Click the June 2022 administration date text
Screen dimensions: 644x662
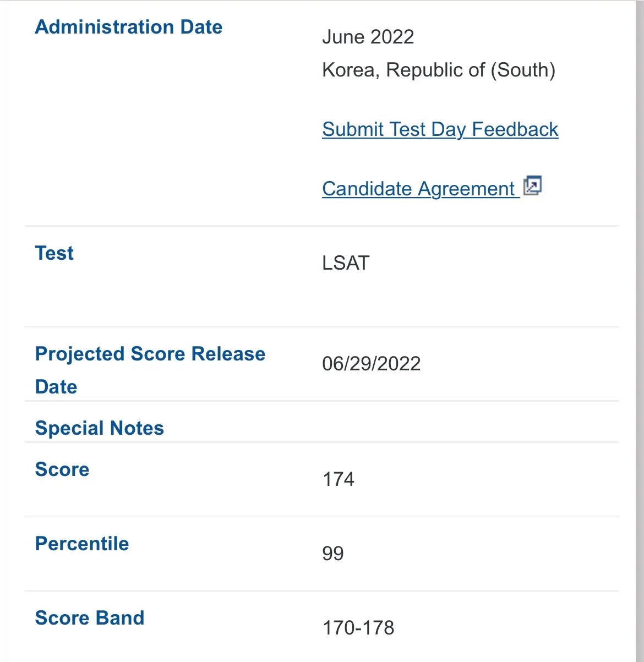coord(368,37)
